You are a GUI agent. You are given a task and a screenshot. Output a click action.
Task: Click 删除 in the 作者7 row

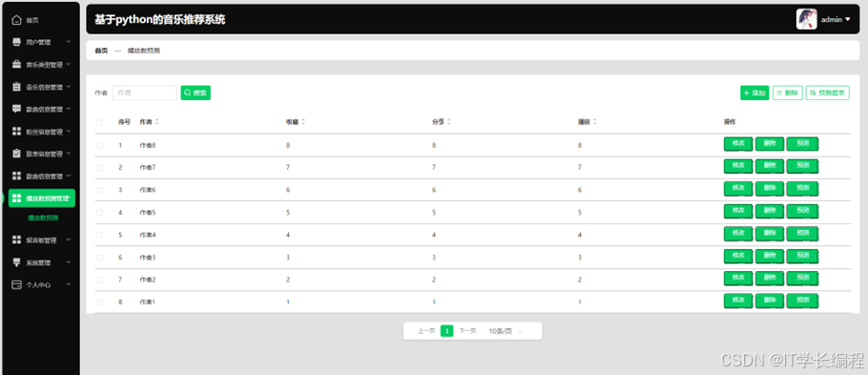pyautogui.click(x=770, y=166)
